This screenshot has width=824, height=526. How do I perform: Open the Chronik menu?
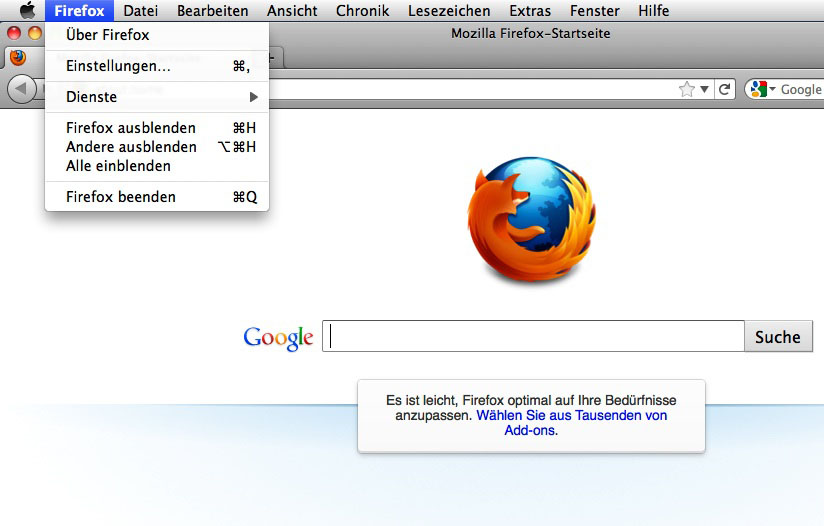tap(363, 11)
